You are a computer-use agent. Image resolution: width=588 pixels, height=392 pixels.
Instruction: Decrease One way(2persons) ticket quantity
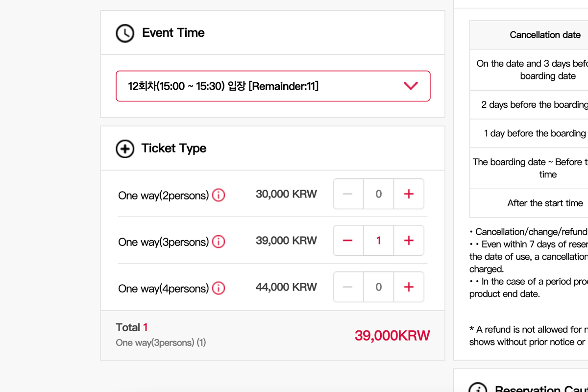coord(348,194)
